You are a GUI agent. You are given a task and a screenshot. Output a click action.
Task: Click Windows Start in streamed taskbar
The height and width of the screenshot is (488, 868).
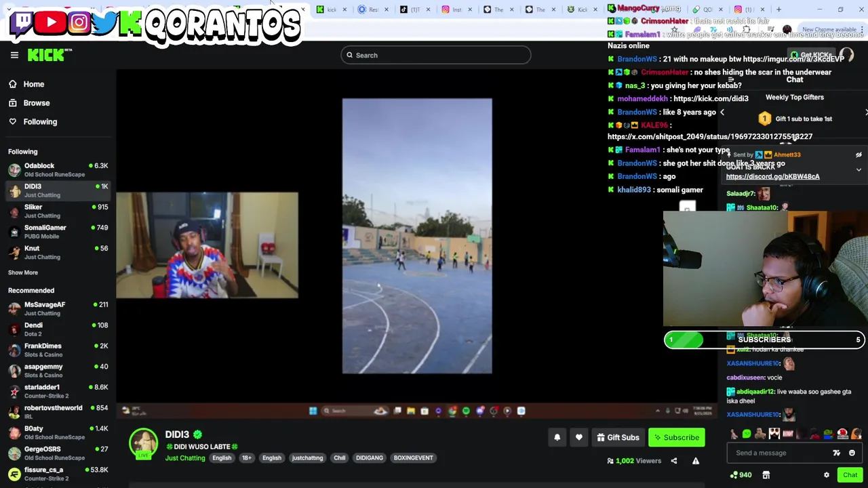313,411
